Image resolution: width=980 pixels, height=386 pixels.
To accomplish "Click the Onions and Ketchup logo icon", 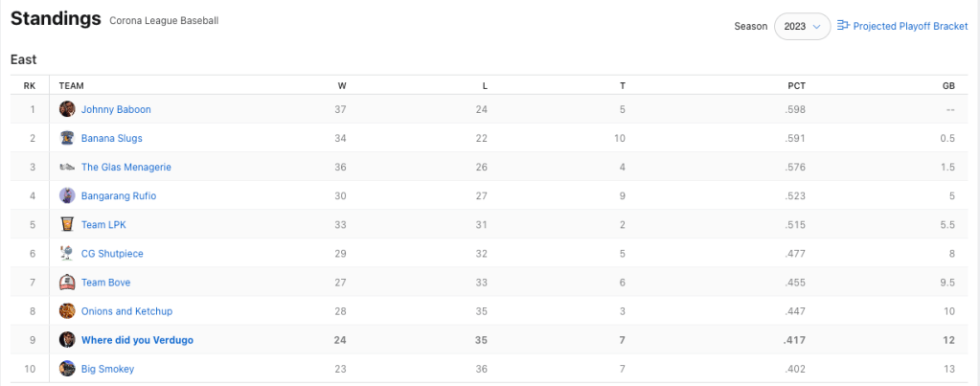I will 67,311.
